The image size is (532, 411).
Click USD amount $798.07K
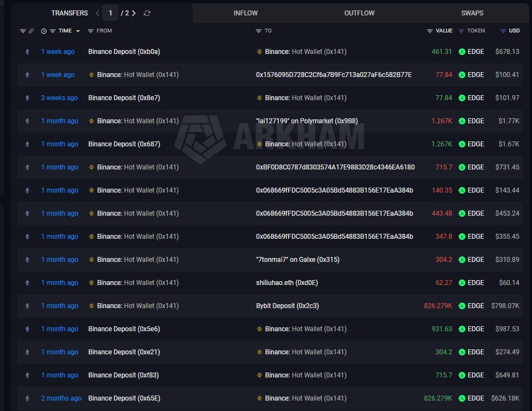505,306
